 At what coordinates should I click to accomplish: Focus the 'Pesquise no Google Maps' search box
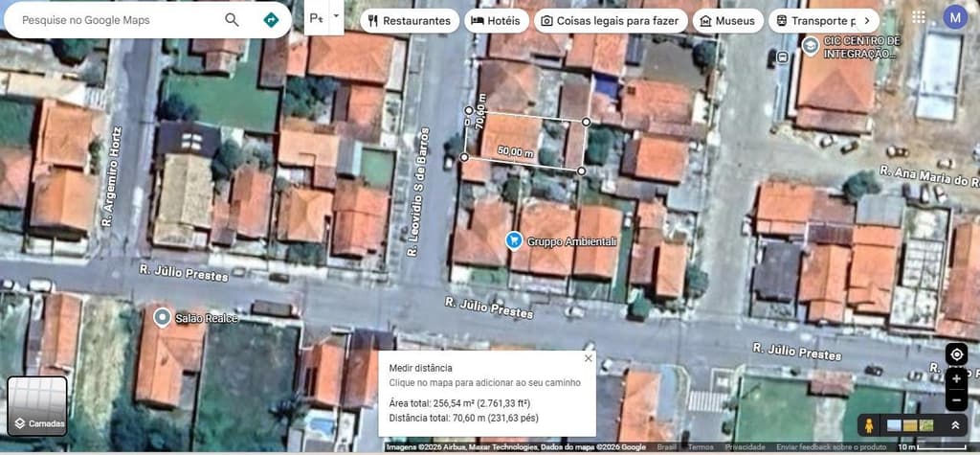point(119,20)
